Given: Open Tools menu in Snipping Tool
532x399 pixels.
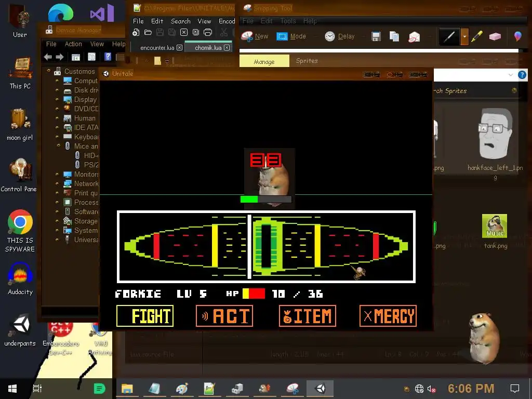Looking at the screenshot, I should point(288,21).
